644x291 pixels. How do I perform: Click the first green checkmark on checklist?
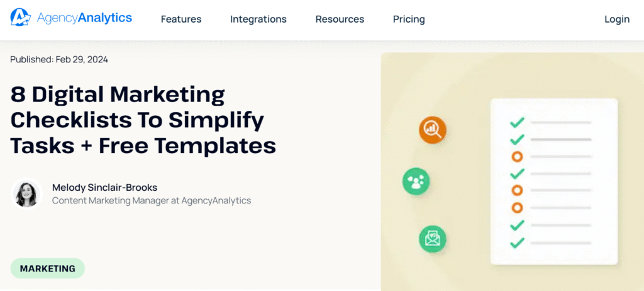517,122
